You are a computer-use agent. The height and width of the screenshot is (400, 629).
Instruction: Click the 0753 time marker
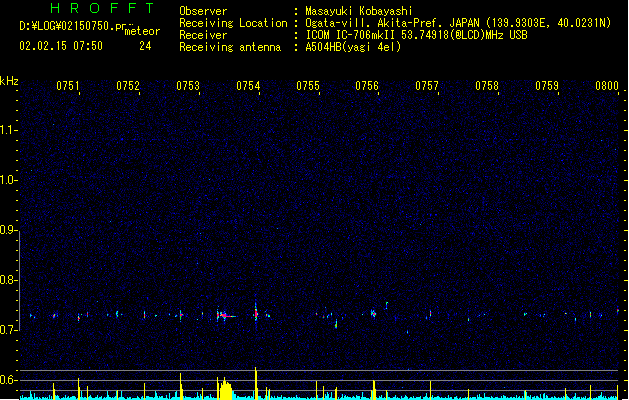[188, 86]
